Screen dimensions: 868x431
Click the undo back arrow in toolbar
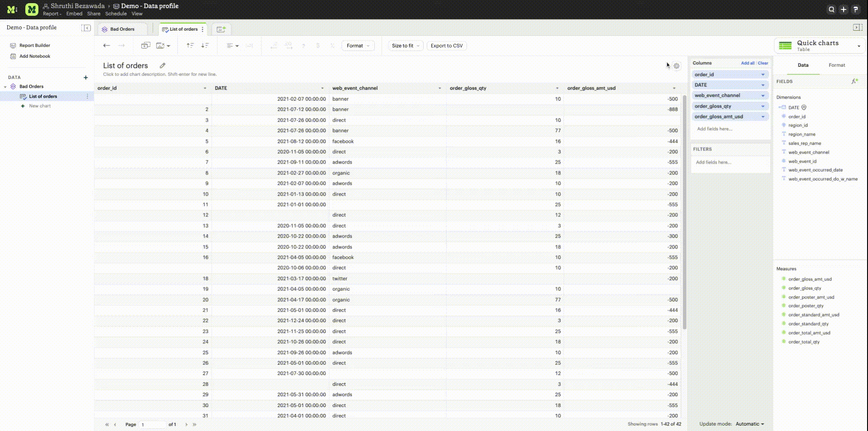click(x=107, y=46)
